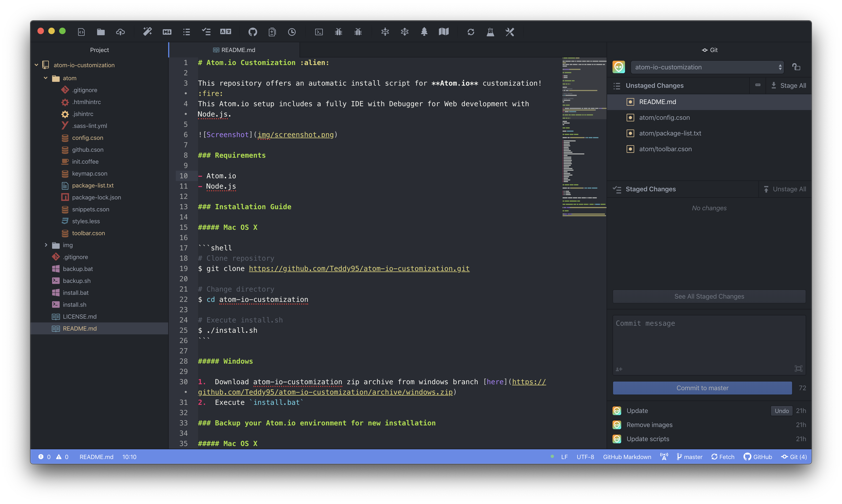Expand the img folder
This screenshot has width=842, height=504.
point(46,245)
